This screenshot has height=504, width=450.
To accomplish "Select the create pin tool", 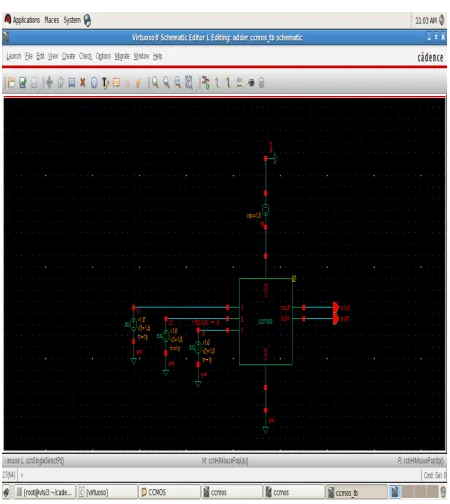I will point(251,83).
